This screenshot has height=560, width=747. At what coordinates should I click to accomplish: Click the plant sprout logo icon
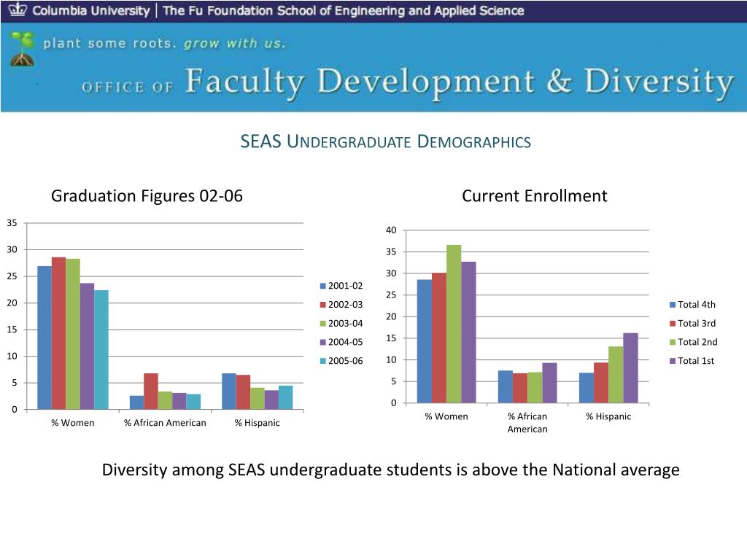coord(22,49)
